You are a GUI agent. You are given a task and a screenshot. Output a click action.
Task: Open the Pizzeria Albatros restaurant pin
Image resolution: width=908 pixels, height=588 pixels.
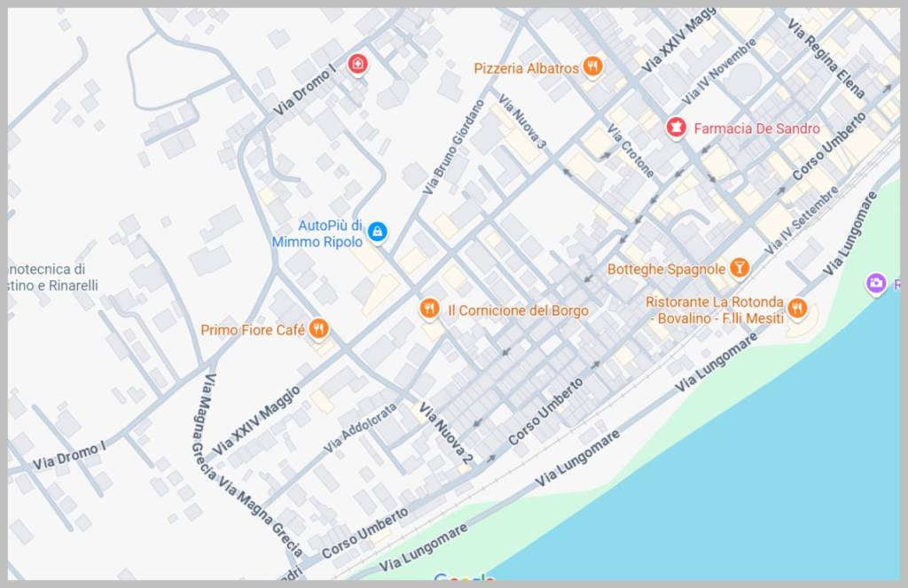591,67
